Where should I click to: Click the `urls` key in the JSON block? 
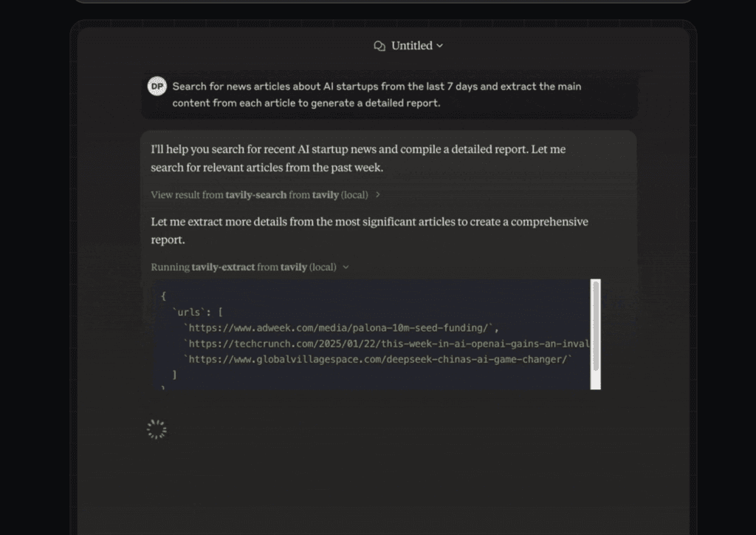(188, 312)
